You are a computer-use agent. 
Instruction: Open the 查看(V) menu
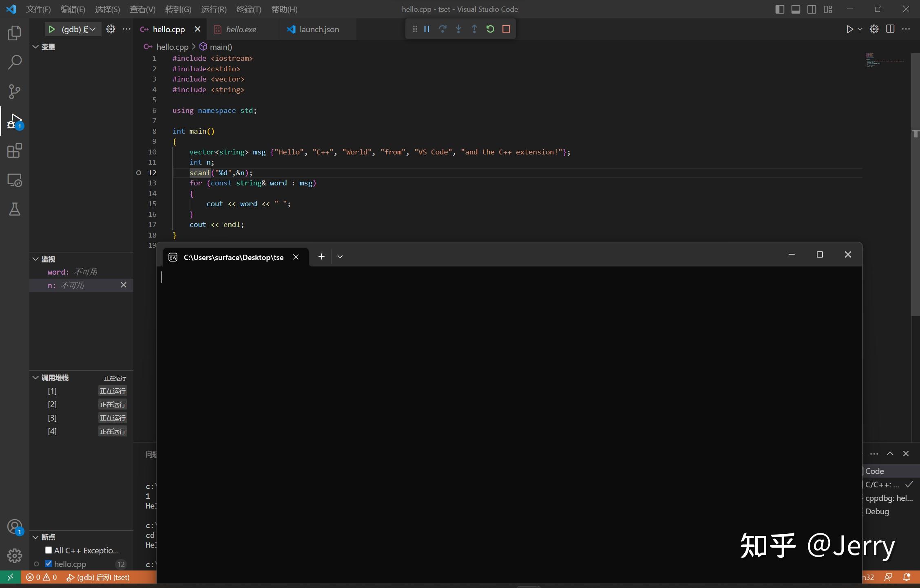(x=142, y=9)
